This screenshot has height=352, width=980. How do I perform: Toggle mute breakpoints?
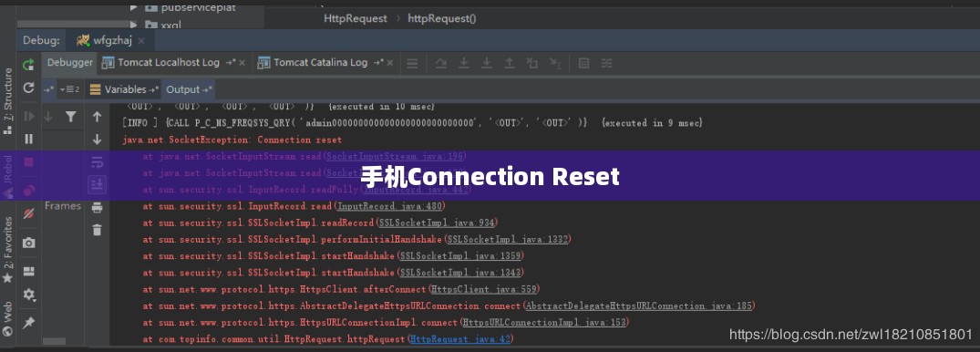[x=28, y=213]
